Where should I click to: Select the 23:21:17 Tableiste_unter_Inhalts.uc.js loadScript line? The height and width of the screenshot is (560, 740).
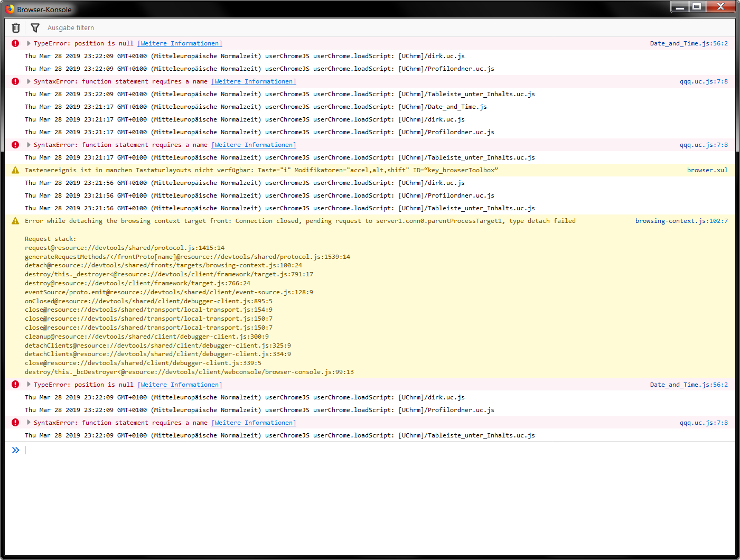280,157
